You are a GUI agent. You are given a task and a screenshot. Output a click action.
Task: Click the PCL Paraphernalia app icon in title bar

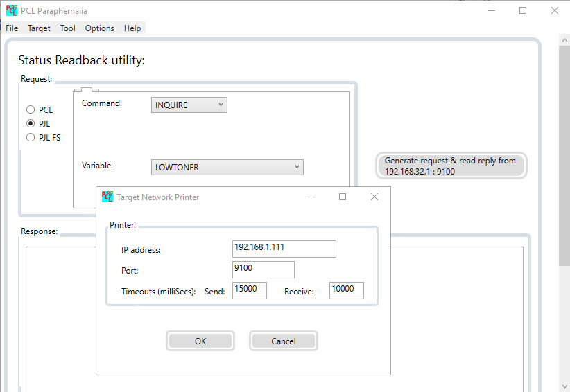click(11, 10)
